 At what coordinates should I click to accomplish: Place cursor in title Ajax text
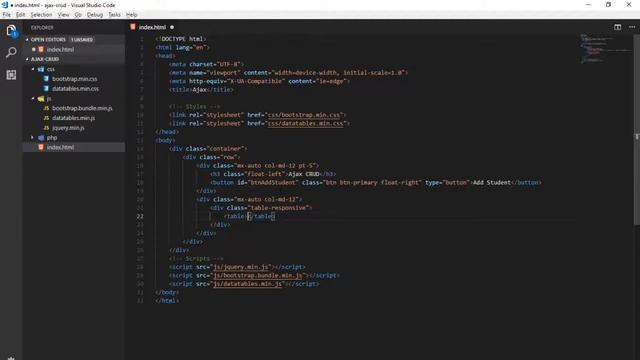[200, 90]
